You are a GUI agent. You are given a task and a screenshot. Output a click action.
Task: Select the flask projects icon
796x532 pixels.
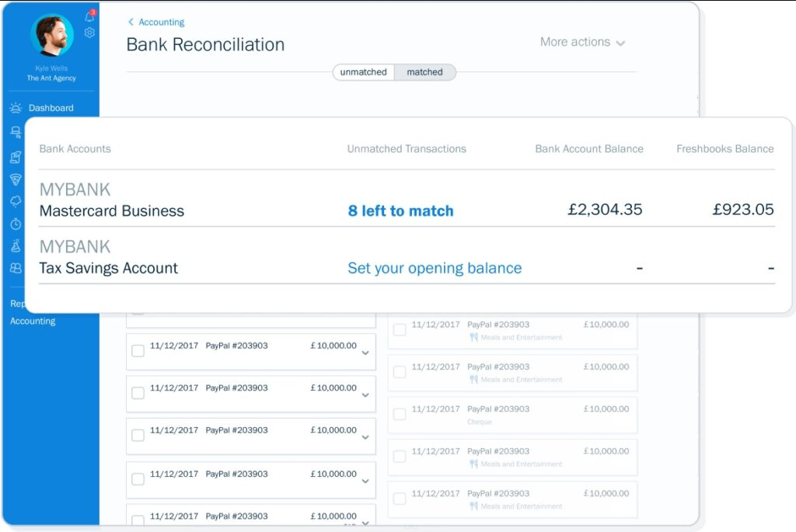(16, 246)
